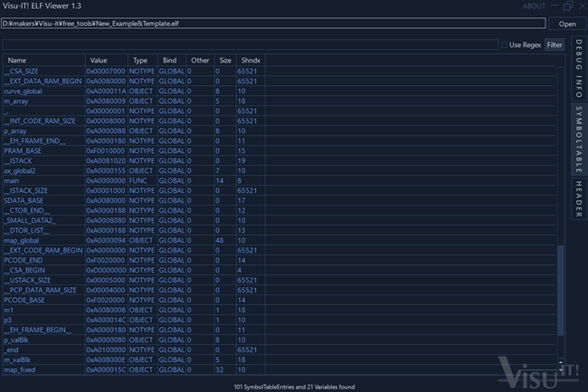Restore the ELF Viewer window size

coord(568,6)
